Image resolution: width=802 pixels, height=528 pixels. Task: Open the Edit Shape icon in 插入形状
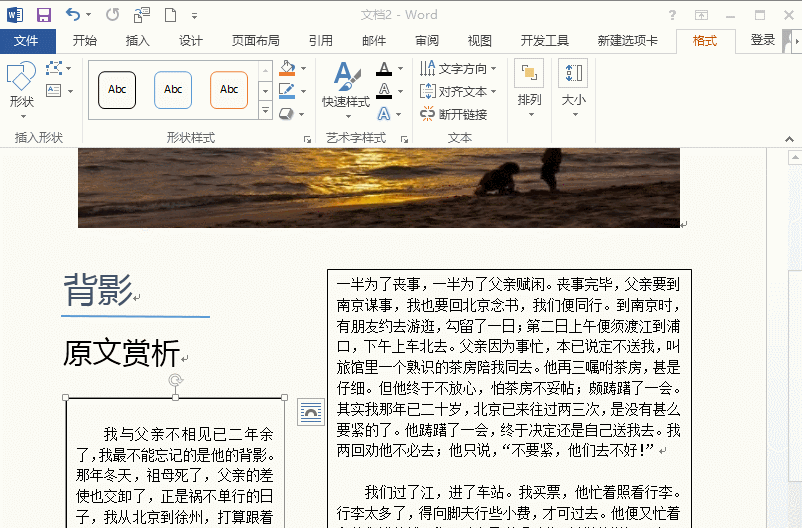53,69
